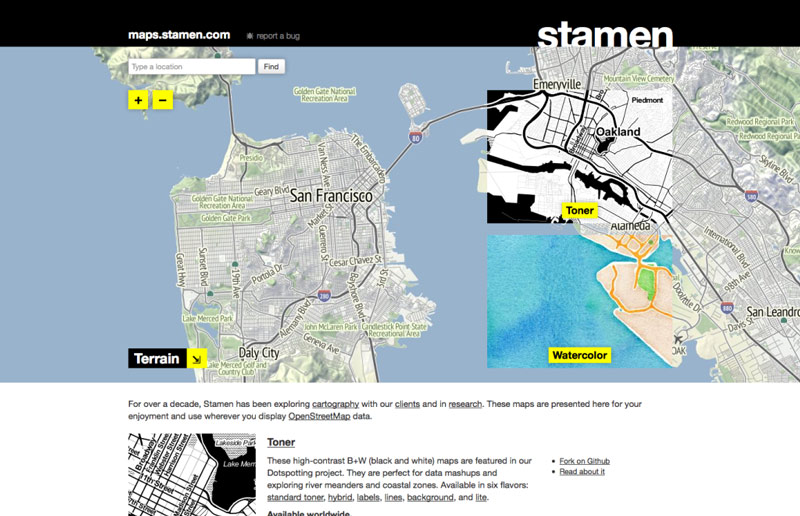Open the Fork on Github link
Viewport: 800px width, 516px height.
[584, 461]
